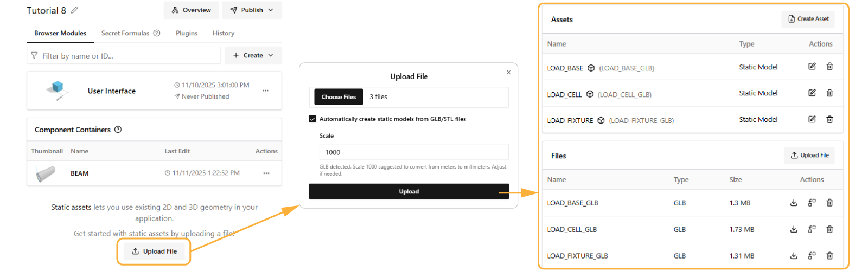Edit the LOAD_BASE static model asset

coord(812,67)
